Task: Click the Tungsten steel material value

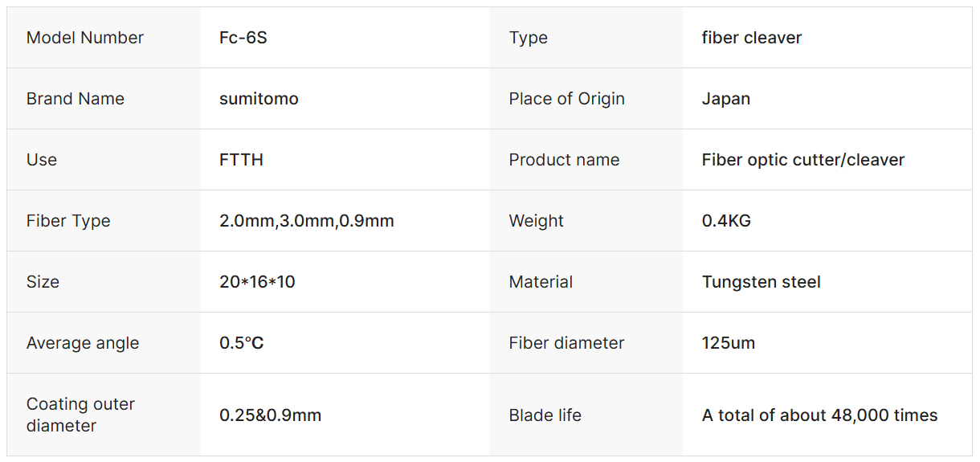Action: [x=762, y=282]
